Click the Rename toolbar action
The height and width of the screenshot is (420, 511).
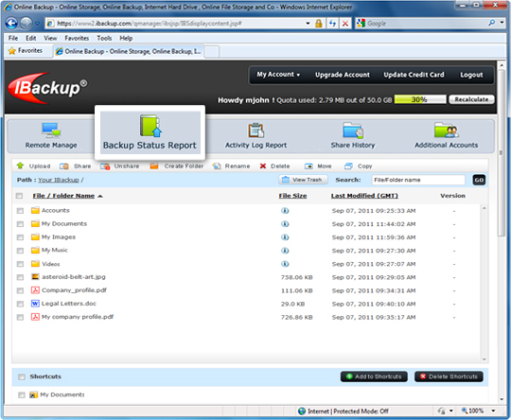(x=231, y=166)
